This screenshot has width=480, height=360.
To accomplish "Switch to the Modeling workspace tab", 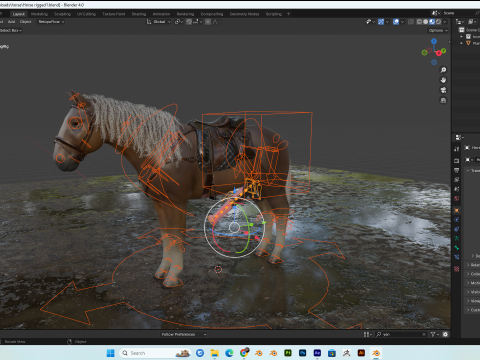I will tap(39, 14).
